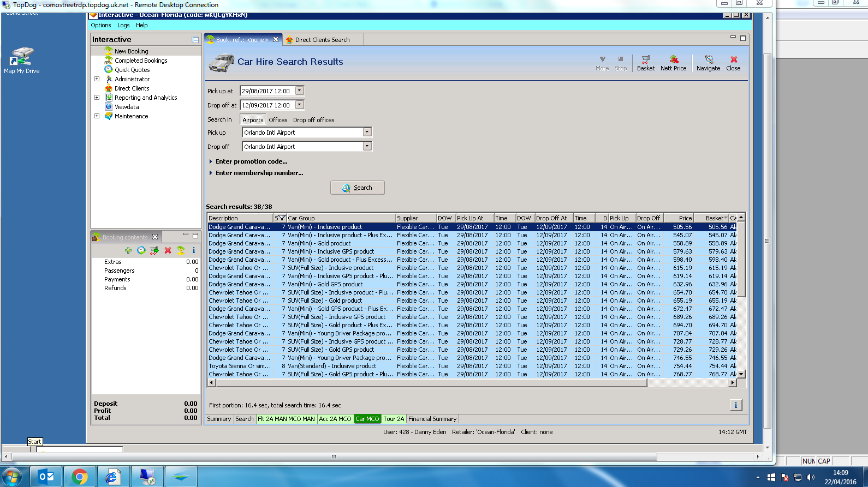This screenshot has width=868, height=487.
Task: Select Completed Bookings in the Interactive tree
Action: (x=141, y=61)
